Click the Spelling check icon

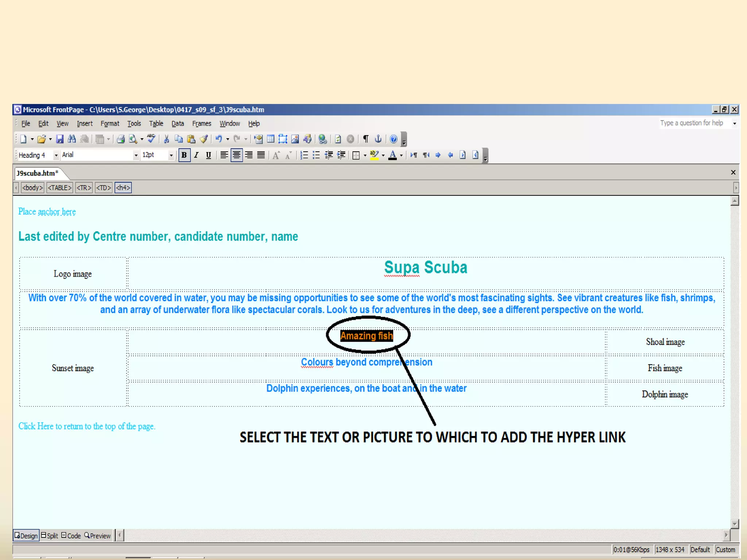tap(151, 139)
